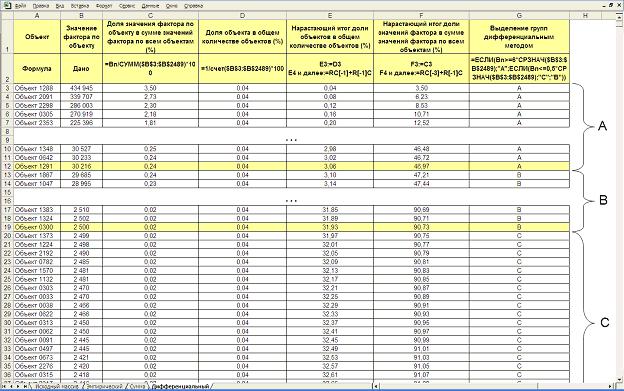Switch to the Эмпирический sheet tab
624x391 pixels.
[x=104, y=386]
